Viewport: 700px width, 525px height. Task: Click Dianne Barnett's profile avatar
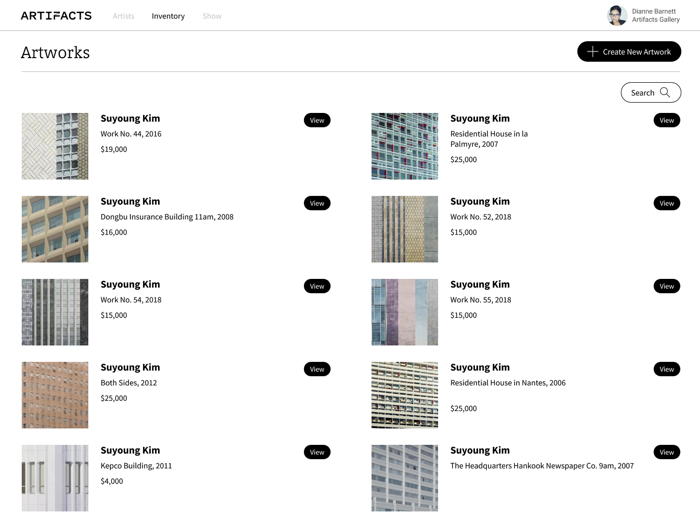click(617, 15)
